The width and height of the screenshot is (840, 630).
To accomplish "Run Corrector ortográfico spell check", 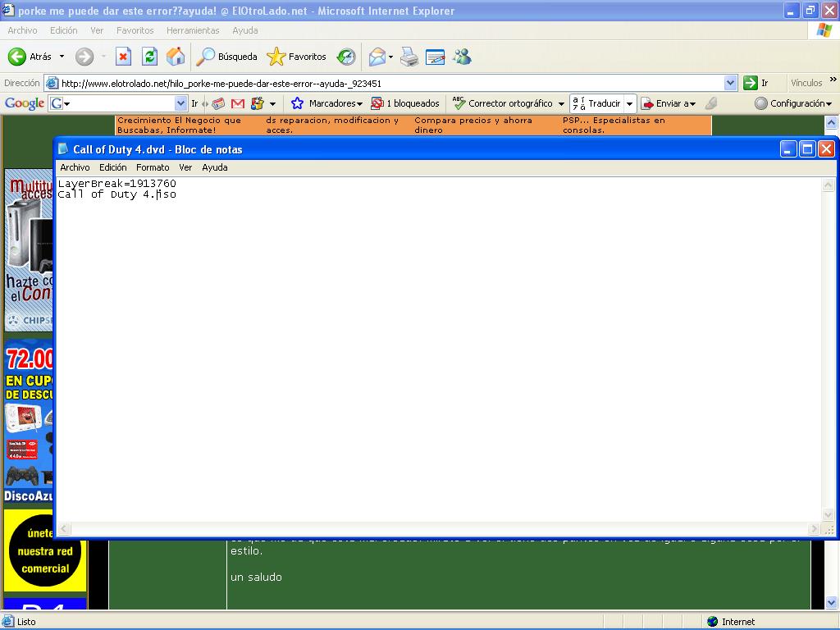I will tap(503, 103).
